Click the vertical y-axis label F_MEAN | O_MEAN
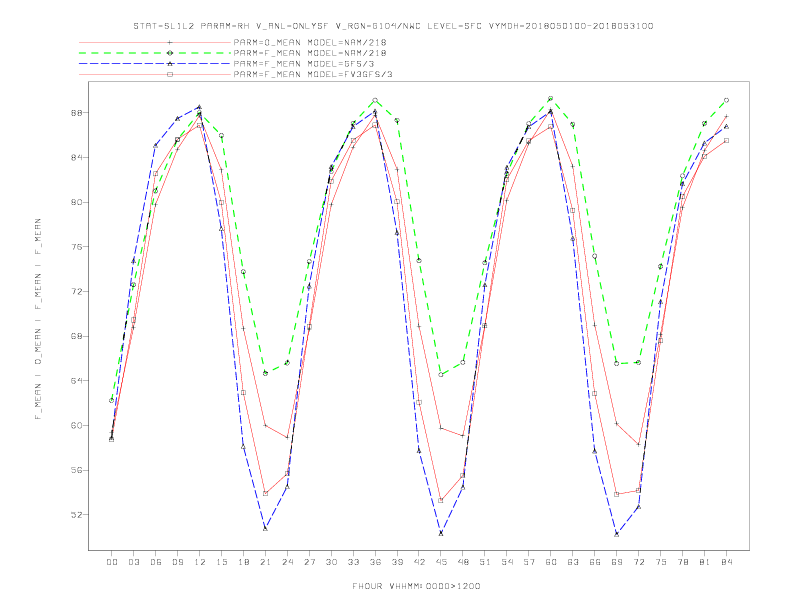 (x=38, y=319)
